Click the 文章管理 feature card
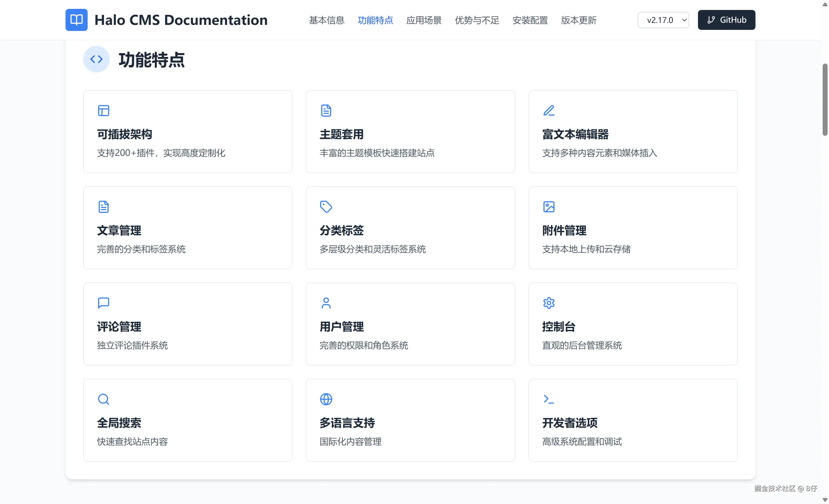 [187, 228]
